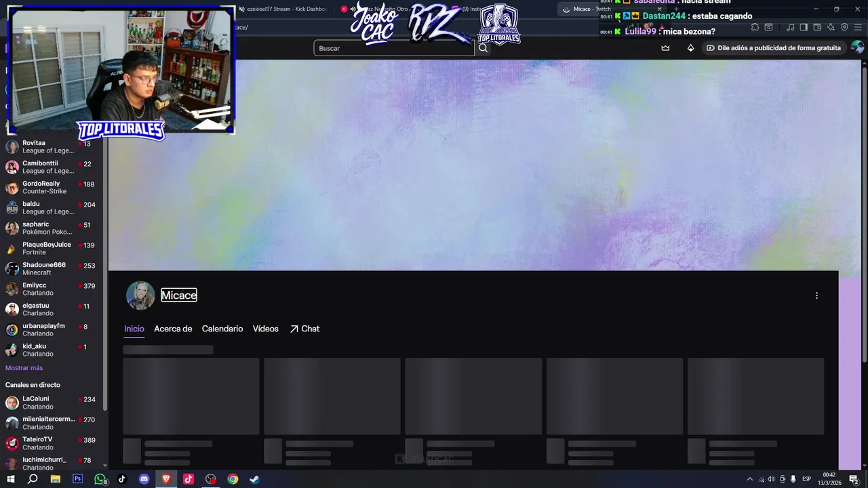Open WhatsApp from the taskbar
Viewport: 868px width, 488px height.
100,479
